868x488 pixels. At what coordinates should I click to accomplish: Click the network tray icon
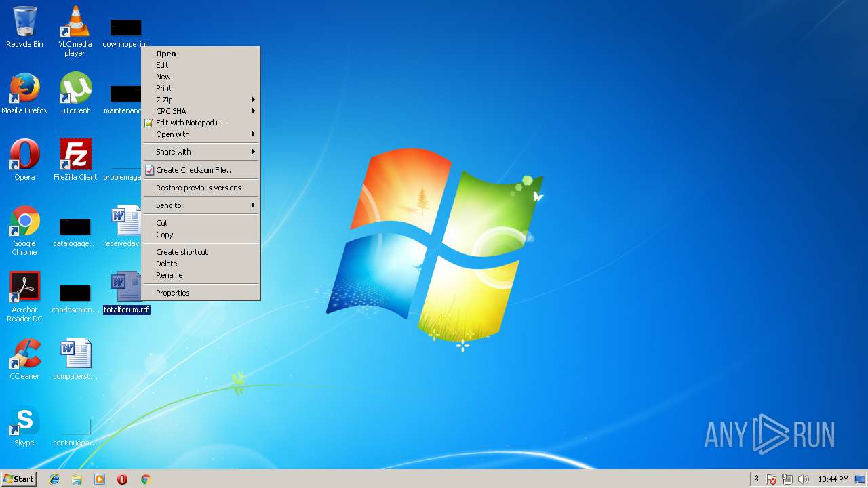pos(787,479)
